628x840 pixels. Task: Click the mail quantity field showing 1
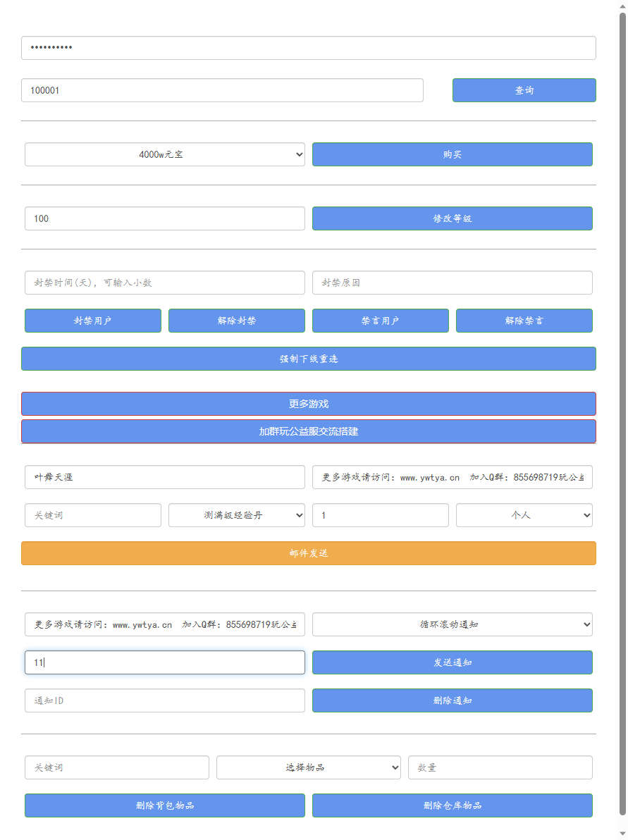coord(381,515)
